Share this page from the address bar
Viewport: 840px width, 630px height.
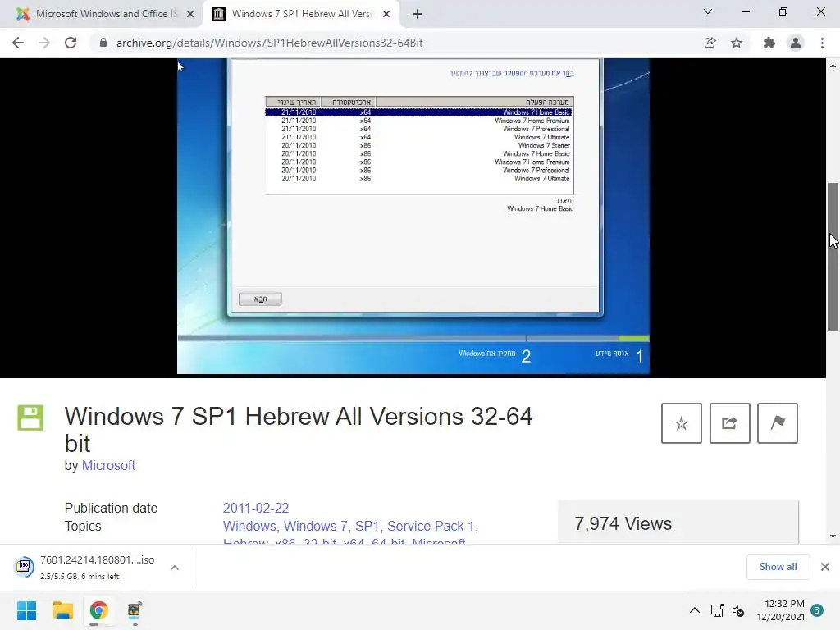(710, 43)
